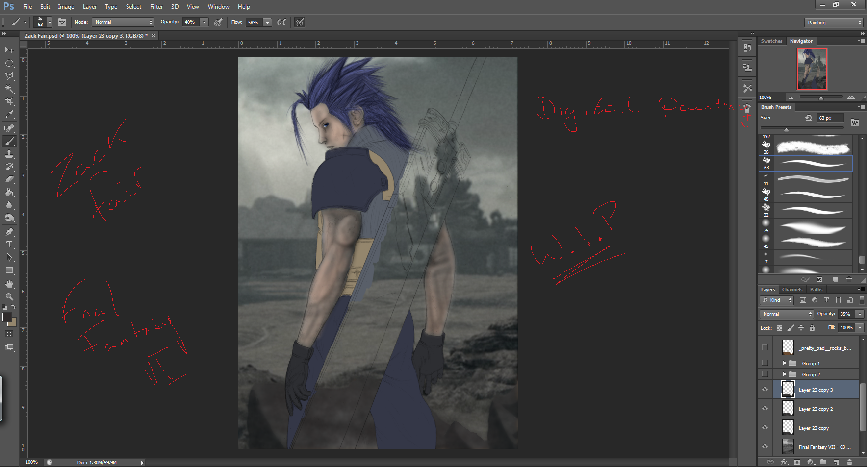
Task: Show the Group 1 layer group
Action: click(765, 363)
